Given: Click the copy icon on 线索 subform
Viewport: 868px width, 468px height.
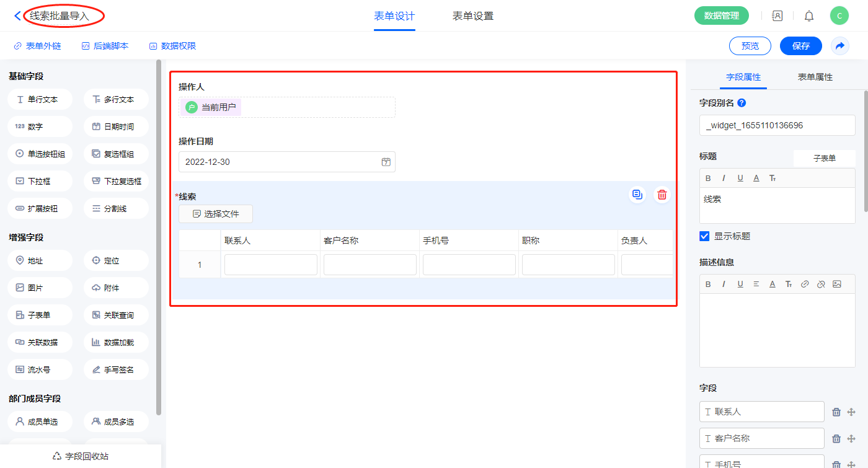Looking at the screenshot, I should (637, 195).
